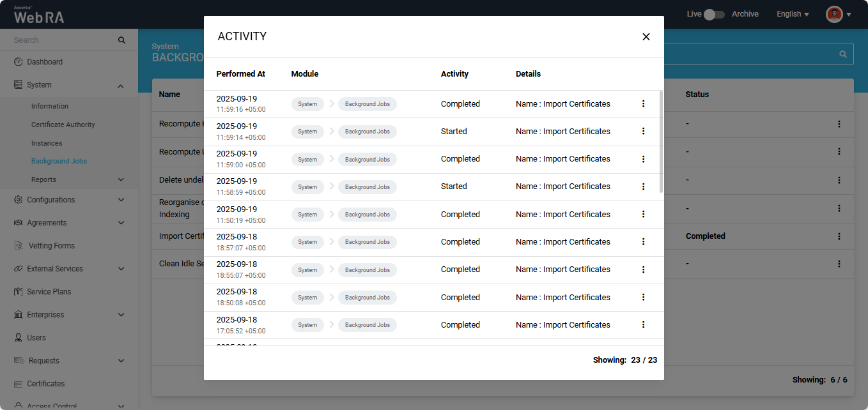Open row menu for Import Certificates job
868x410 pixels.
point(839,236)
